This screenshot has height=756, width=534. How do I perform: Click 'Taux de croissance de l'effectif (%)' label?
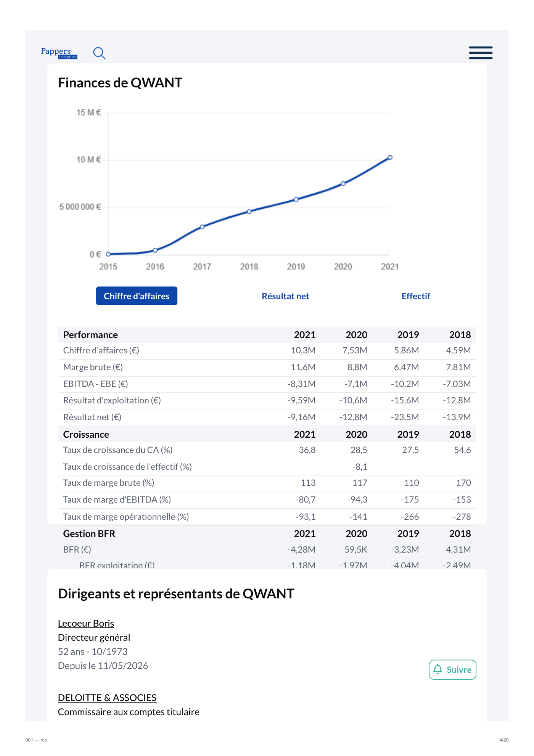[x=127, y=467]
